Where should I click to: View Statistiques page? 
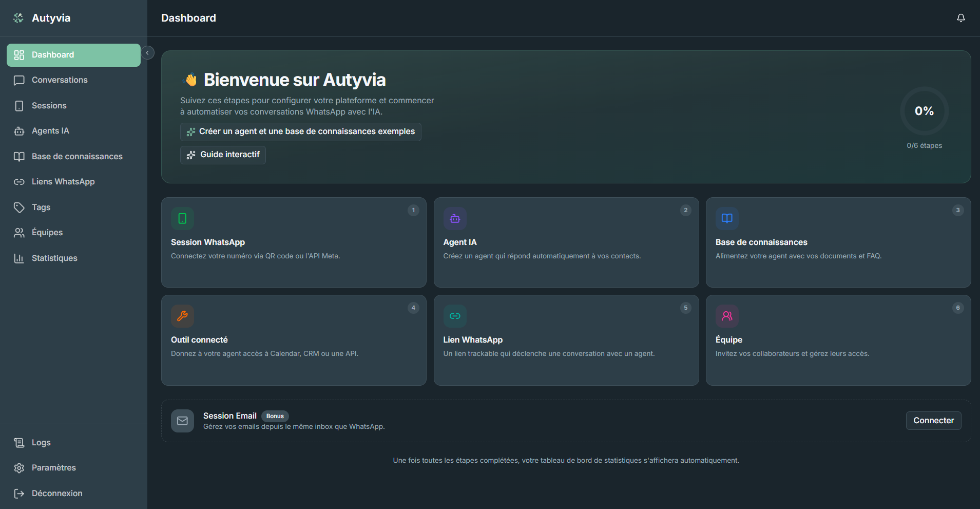[73, 258]
